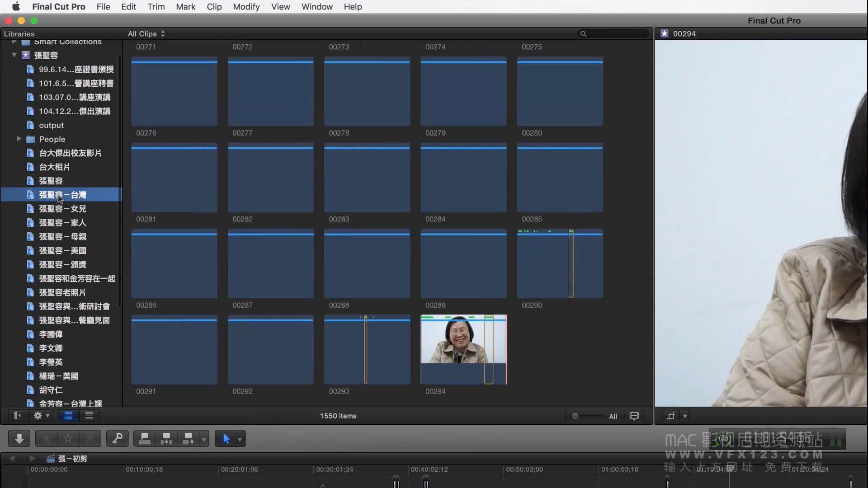Go forward in timeline history arrow
The width and height of the screenshot is (868, 488).
(32, 458)
